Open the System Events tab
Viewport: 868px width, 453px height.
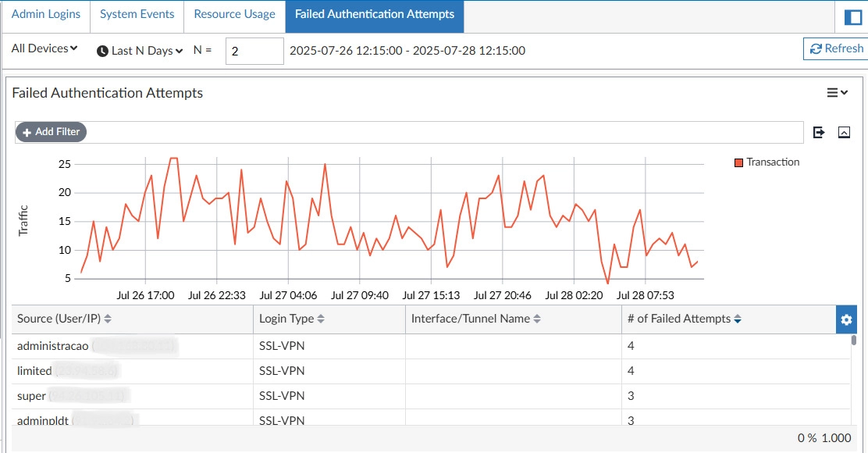click(x=137, y=15)
